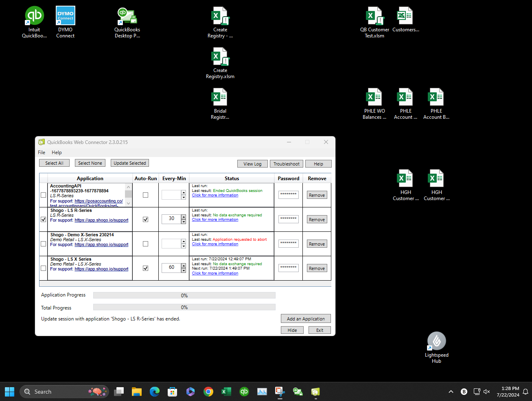
Task: Open View Log
Action: 252,164
